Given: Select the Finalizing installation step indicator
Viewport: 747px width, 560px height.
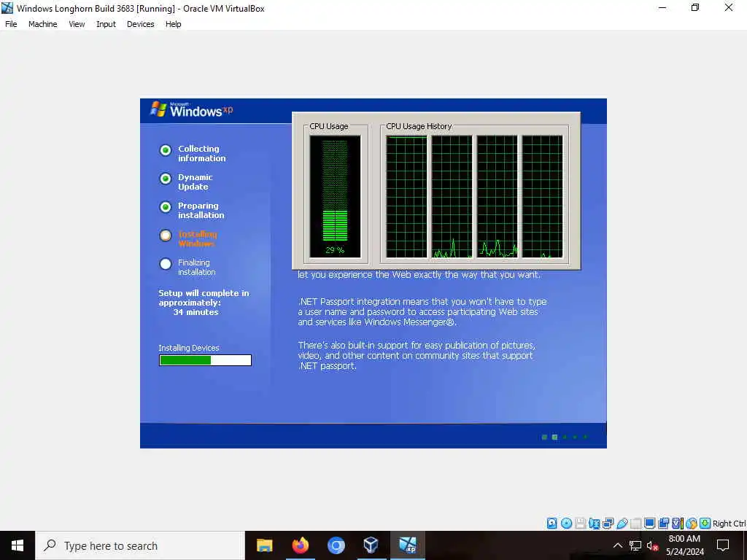Looking at the screenshot, I should pyautogui.click(x=166, y=264).
